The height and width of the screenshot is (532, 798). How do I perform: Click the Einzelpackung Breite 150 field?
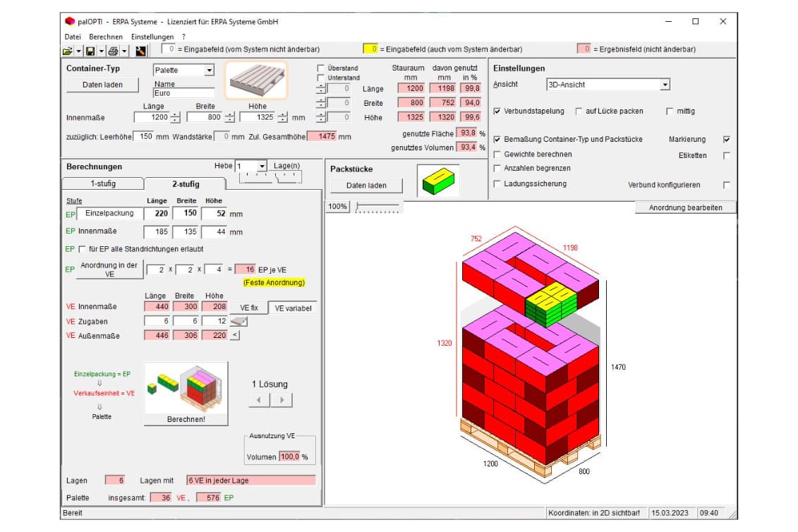(186, 214)
